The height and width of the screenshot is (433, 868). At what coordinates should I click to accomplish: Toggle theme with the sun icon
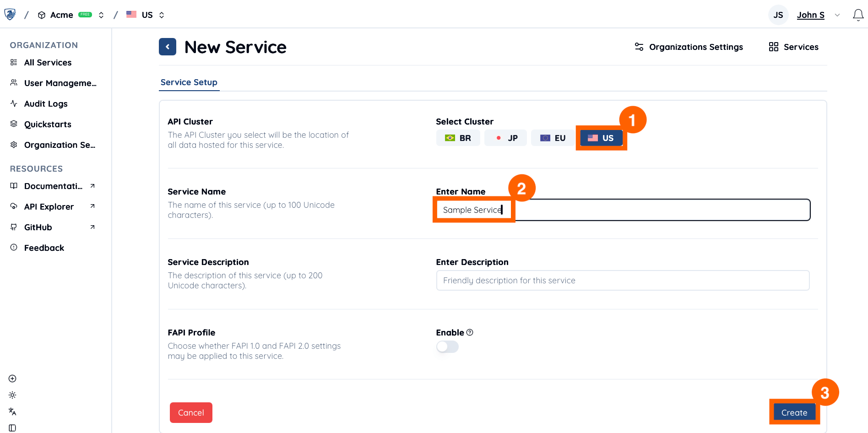[x=12, y=395]
